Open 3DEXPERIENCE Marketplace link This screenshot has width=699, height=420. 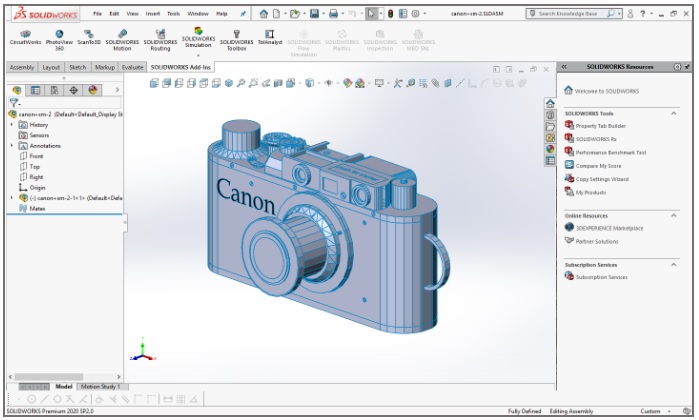pyautogui.click(x=604, y=228)
